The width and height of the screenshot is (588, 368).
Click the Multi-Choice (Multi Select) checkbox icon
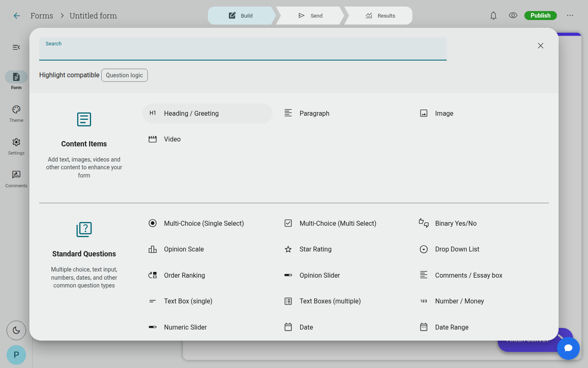[288, 223]
